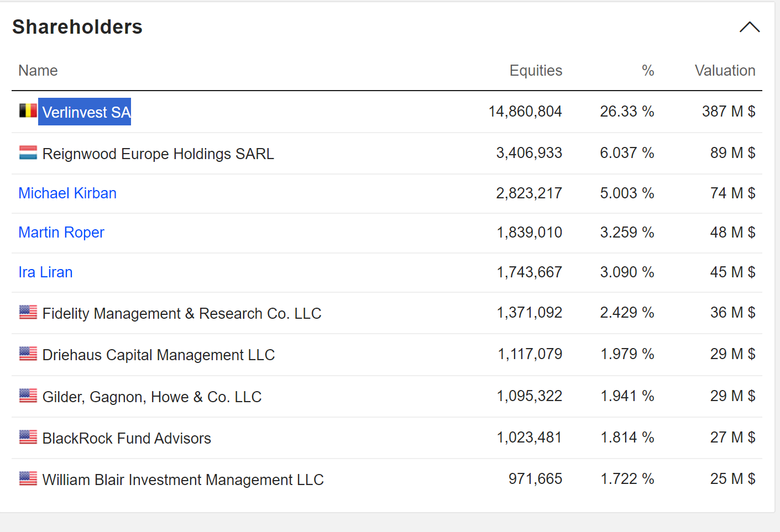The height and width of the screenshot is (532, 780).
Task: Select BlackRock Fund Advisors name
Action: (x=127, y=438)
